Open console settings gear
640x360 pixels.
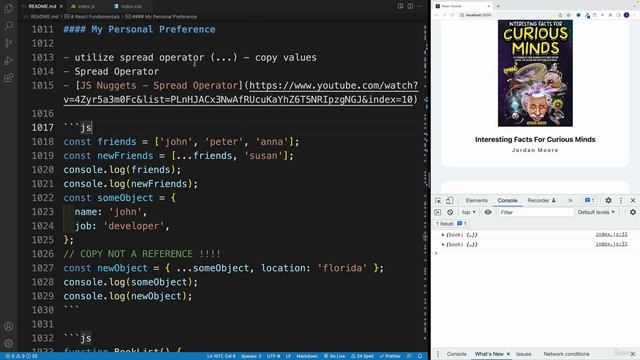pyautogui.click(x=633, y=212)
